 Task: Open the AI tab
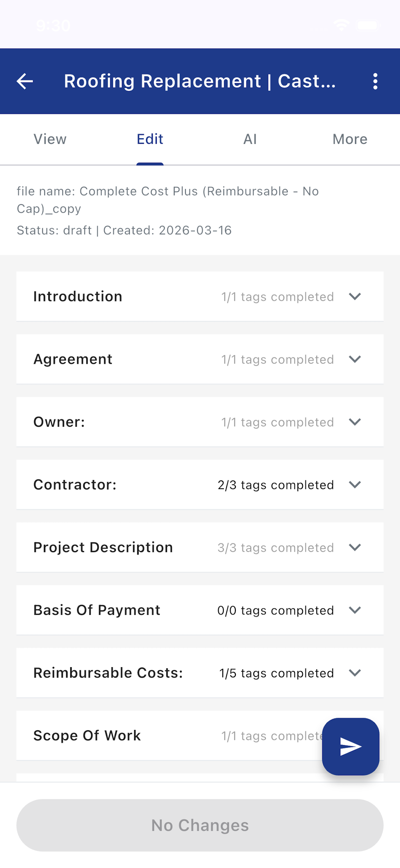click(250, 139)
